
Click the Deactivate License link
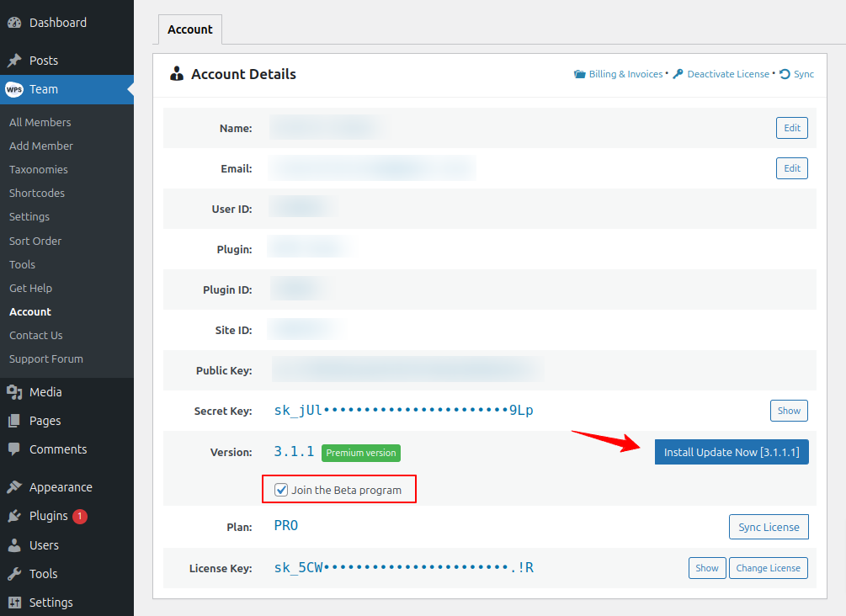coord(726,74)
